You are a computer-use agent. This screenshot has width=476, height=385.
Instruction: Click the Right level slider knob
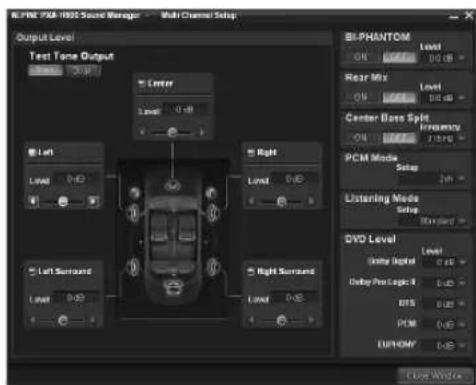tap(282, 201)
